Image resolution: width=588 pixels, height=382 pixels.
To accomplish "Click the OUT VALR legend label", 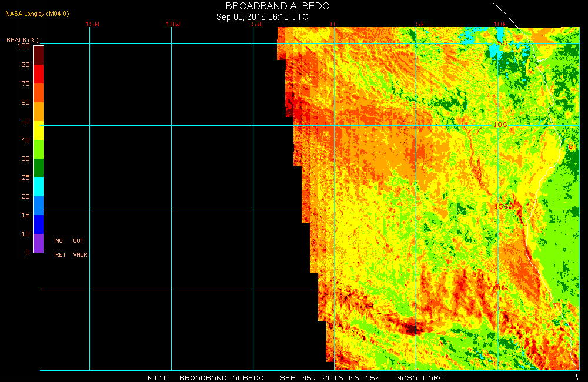I will pos(80,248).
